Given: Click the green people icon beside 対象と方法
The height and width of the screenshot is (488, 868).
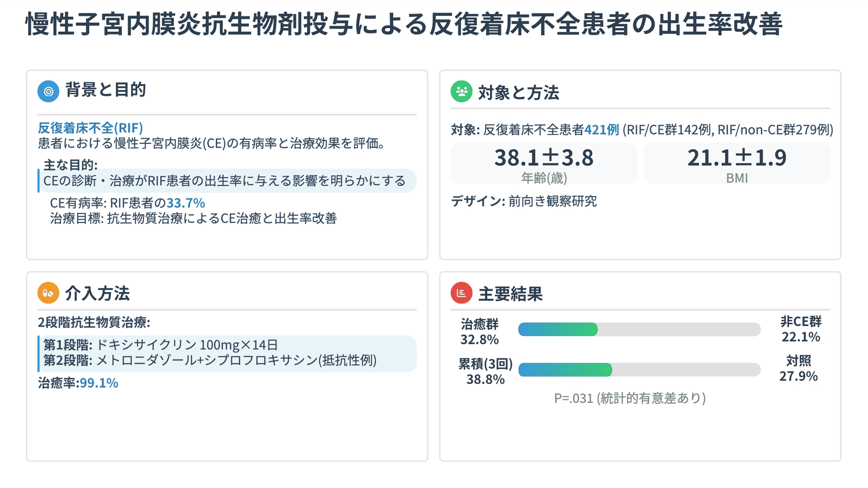Looking at the screenshot, I should 461,91.
